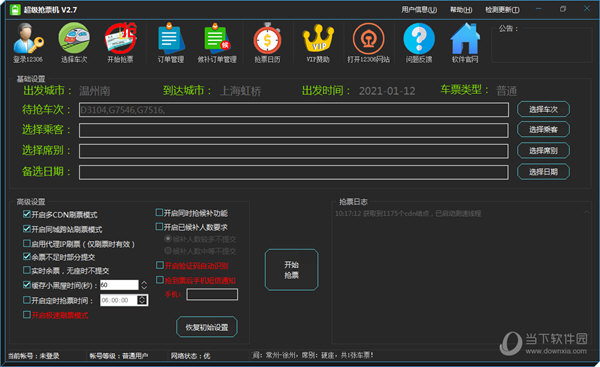Click the 60 seconds input field
The height and width of the screenshot is (367, 600).
[119, 285]
